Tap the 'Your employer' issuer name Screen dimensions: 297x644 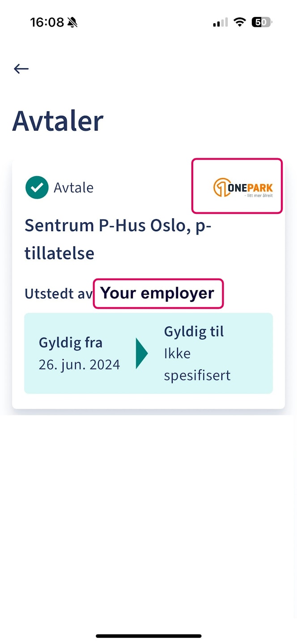(157, 293)
